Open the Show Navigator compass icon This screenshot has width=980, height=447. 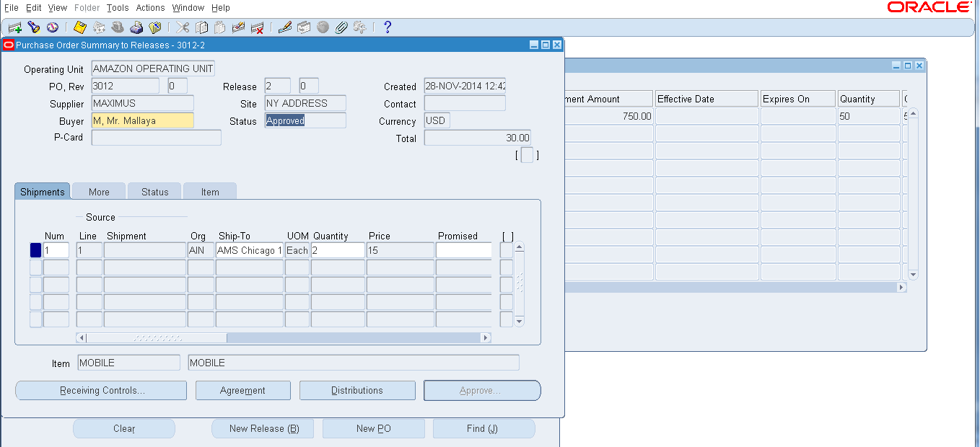(x=52, y=27)
